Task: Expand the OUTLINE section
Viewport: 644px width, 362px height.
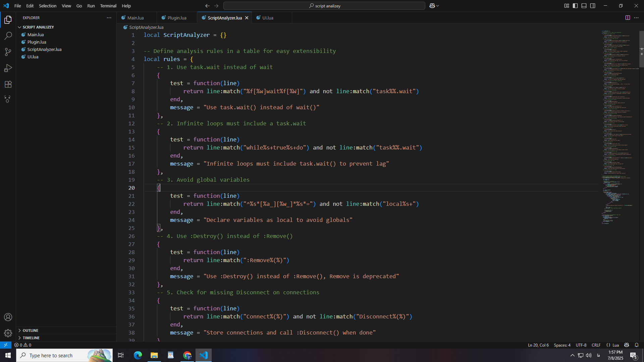Action: tap(30, 330)
